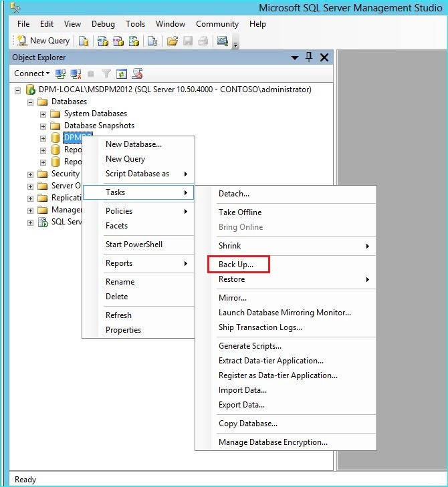448x487 pixels.
Task: Open the Edit menu
Action: point(47,24)
